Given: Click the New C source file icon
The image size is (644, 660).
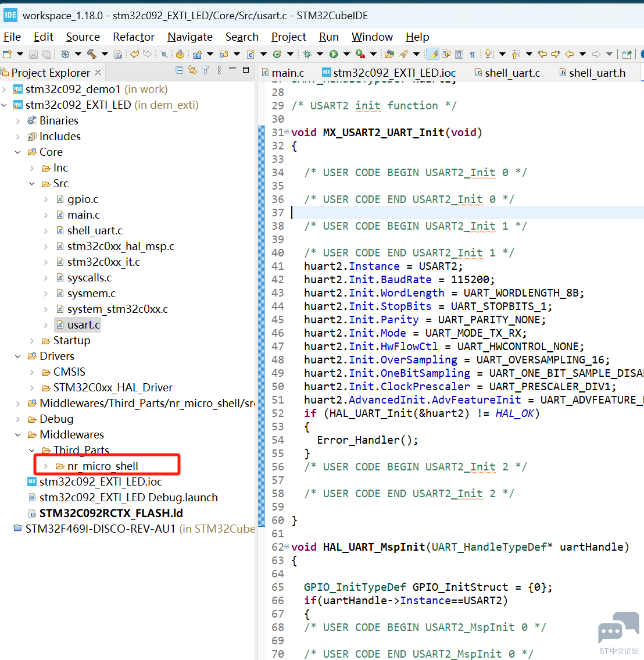Looking at the screenshot, I should pyautogui.click(x=251, y=54).
